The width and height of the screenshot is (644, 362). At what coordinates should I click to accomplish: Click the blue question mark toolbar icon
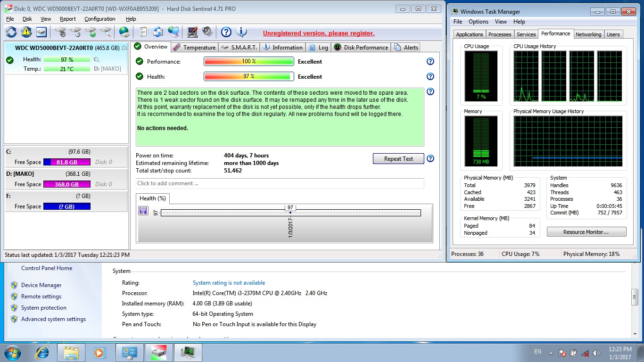click(226, 32)
